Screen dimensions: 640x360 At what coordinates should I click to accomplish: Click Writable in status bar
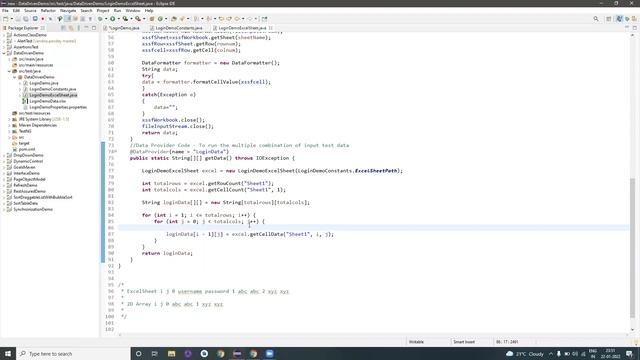pos(416,342)
